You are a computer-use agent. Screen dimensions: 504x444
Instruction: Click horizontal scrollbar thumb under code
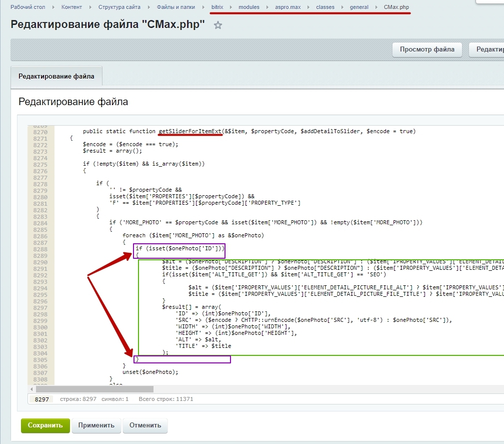pyautogui.click(x=94, y=389)
